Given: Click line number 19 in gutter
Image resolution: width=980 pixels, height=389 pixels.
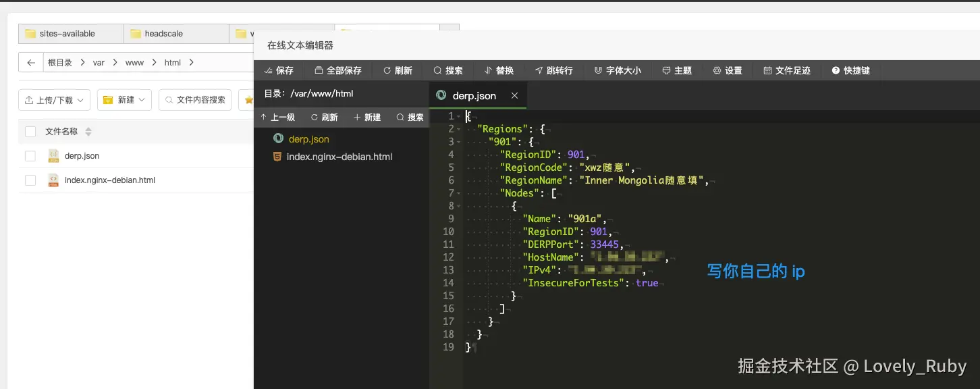Looking at the screenshot, I should tap(449, 347).
